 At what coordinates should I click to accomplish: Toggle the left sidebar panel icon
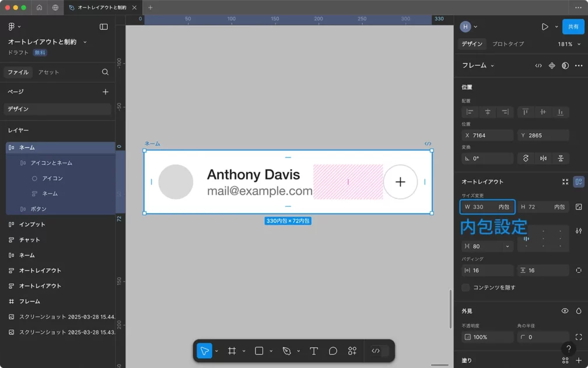pyautogui.click(x=104, y=27)
